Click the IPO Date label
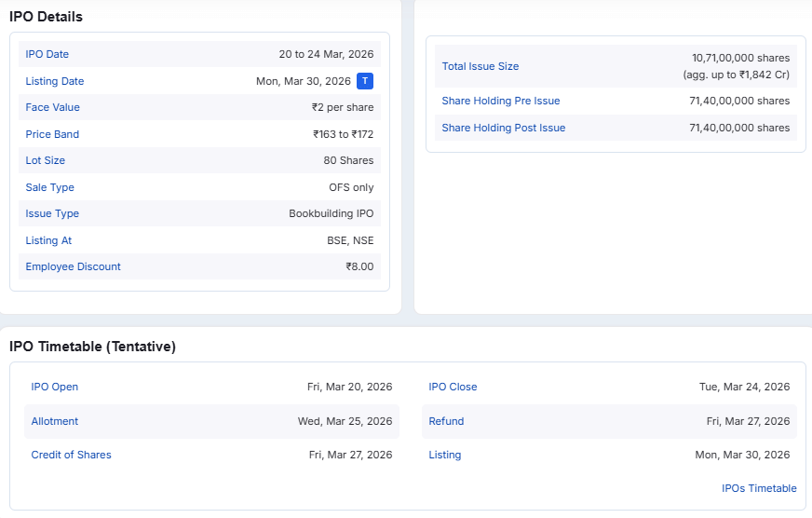Image resolution: width=812 pixels, height=518 pixels. tap(47, 54)
